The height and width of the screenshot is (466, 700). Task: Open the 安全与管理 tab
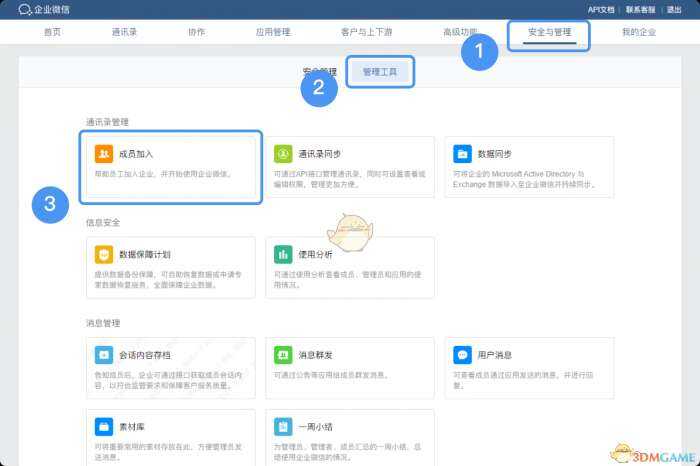[x=550, y=32]
